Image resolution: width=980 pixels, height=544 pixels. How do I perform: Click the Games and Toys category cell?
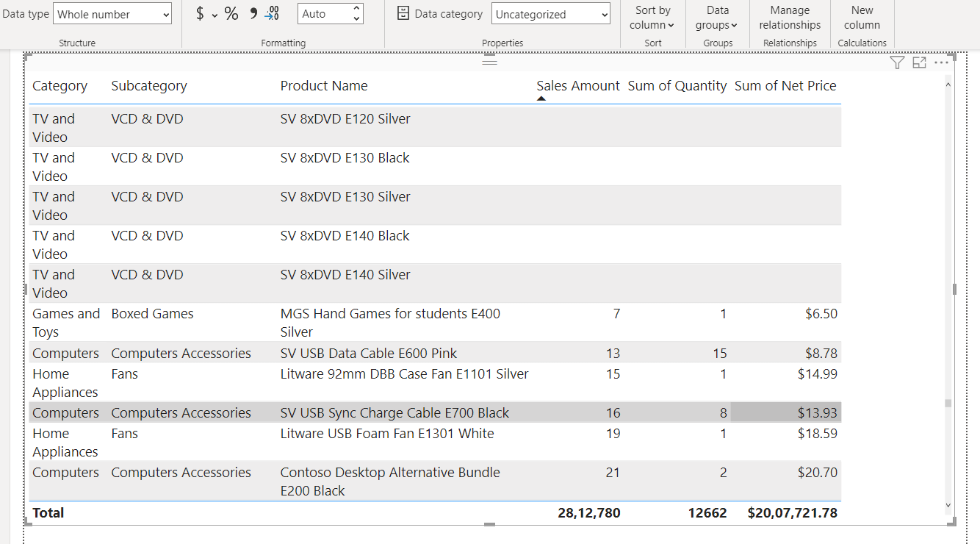click(66, 323)
